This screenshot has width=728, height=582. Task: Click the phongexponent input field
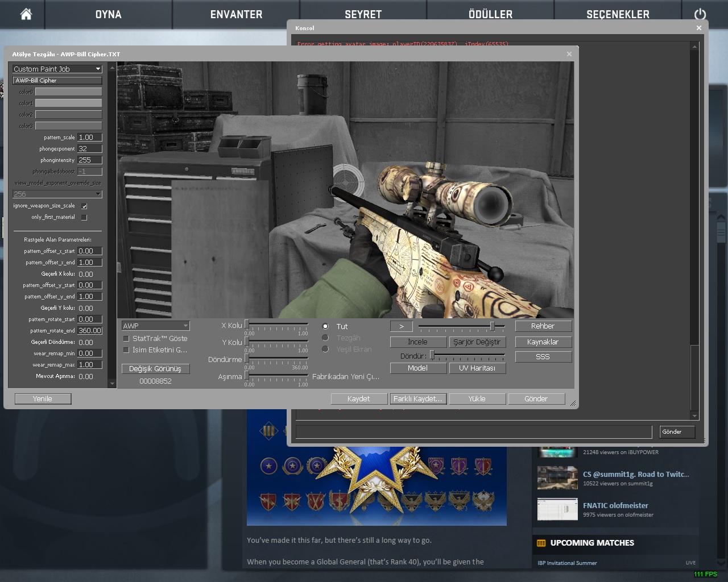tap(90, 149)
